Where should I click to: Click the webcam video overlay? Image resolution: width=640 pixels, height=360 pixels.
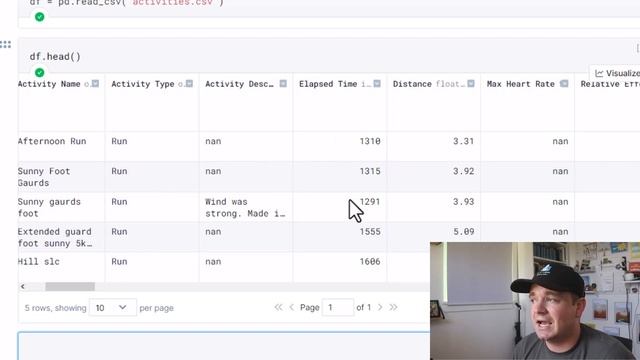[535, 301]
